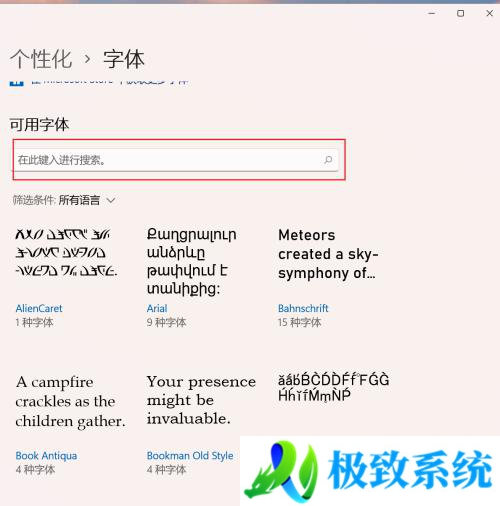This screenshot has width=500, height=506.
Task: Open the Book Antiqua font link
Action: [x=46, y=456]
